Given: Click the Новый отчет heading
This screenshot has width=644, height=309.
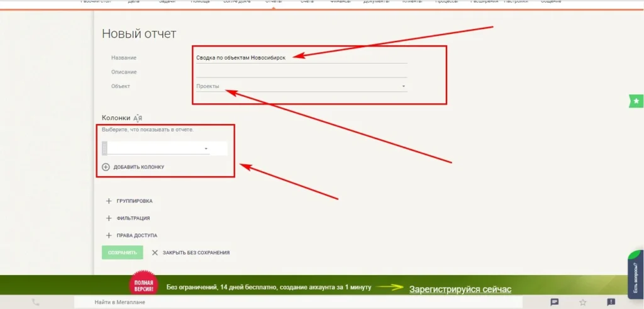Looking at the screenshot, I should 139,34.
